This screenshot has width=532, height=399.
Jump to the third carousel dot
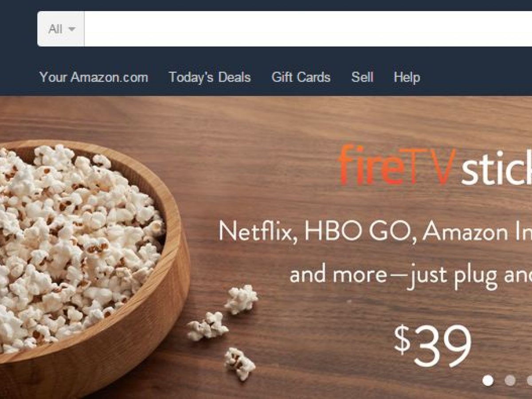click(529, 380)
